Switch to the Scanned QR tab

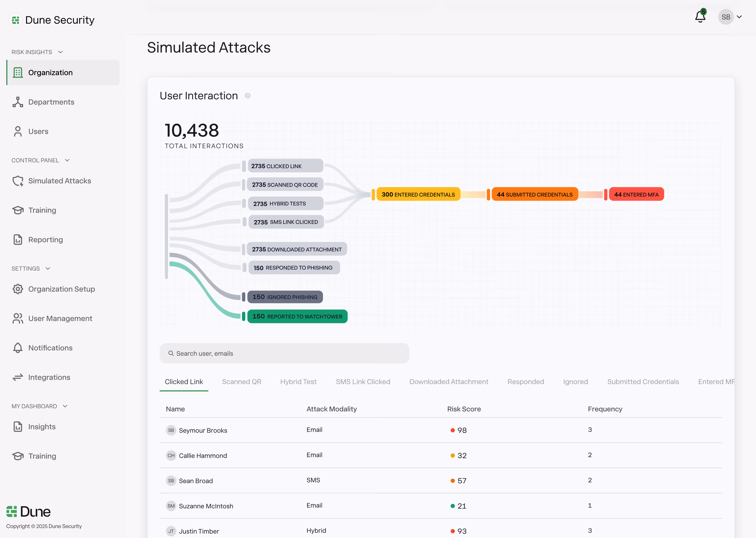click(241, 382)
